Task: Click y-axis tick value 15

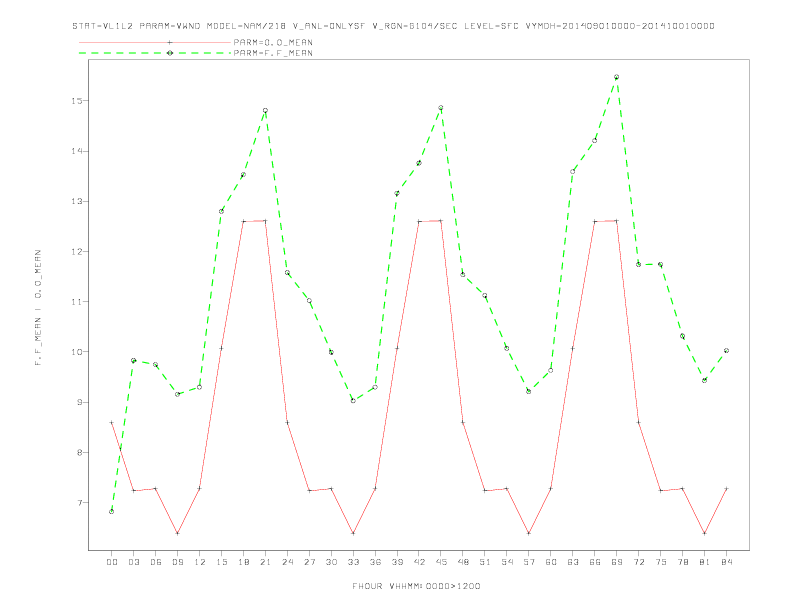Action: pos(76,100)
